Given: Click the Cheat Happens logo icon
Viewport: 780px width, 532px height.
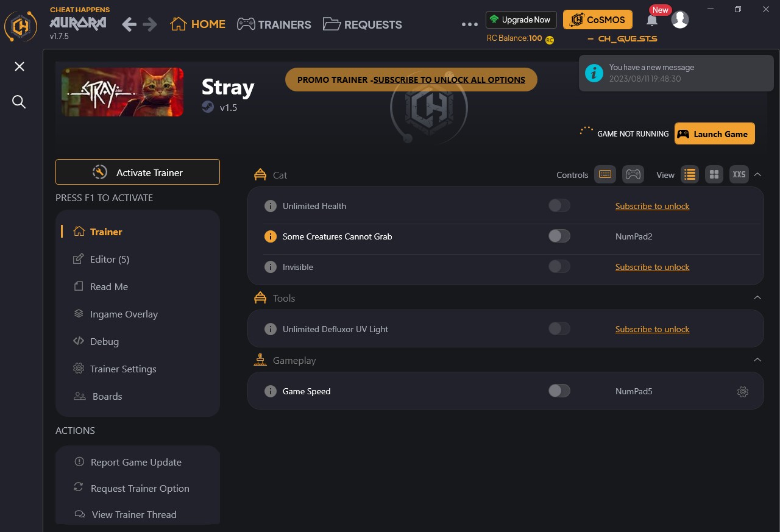Looking at the screenshot, I should pos(21,25).
